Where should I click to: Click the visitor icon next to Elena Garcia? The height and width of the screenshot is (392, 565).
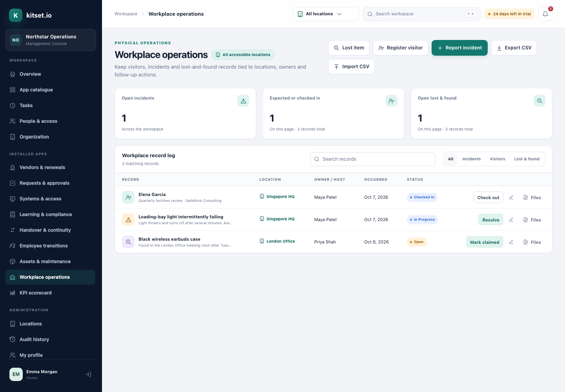pos(128,197)
